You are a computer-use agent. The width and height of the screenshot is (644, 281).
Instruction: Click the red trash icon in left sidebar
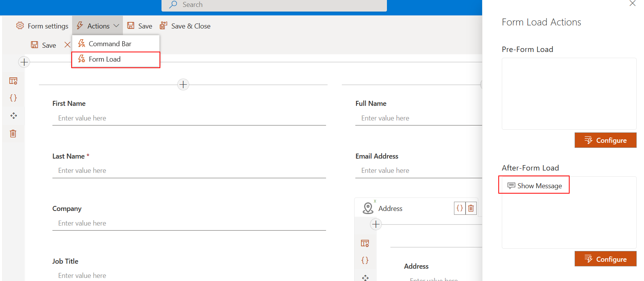pyautogui.click(x=13, y=134)
